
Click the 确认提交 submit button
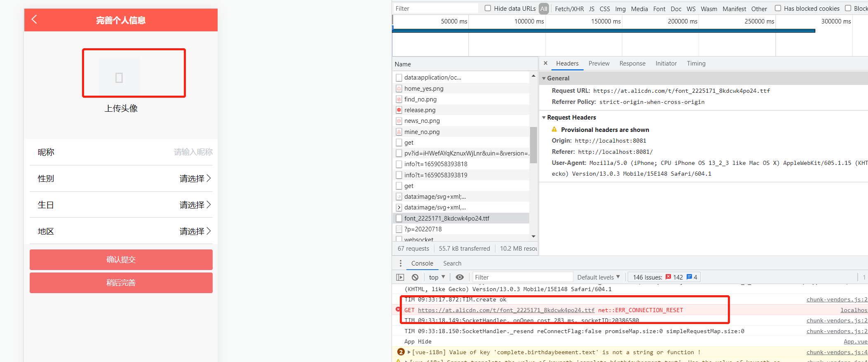tap(121, 259)
